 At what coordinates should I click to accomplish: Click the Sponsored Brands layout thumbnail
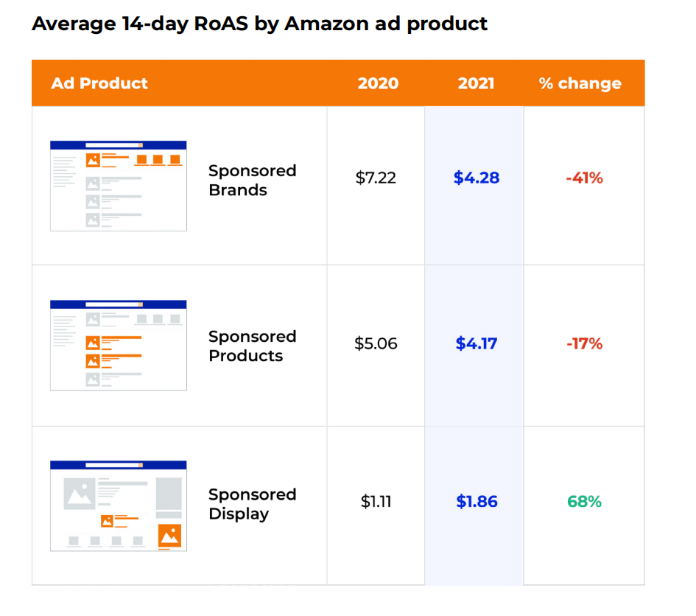(118, 186)
